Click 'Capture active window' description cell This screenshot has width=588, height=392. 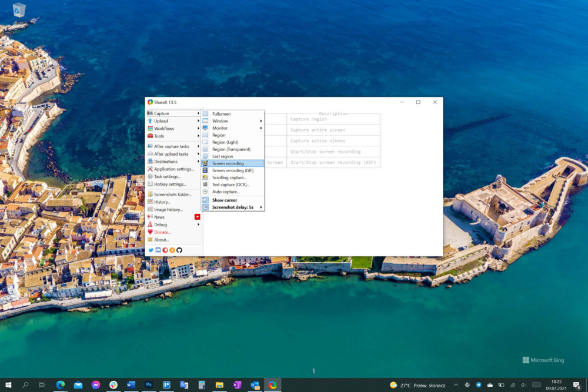(333, 141)
